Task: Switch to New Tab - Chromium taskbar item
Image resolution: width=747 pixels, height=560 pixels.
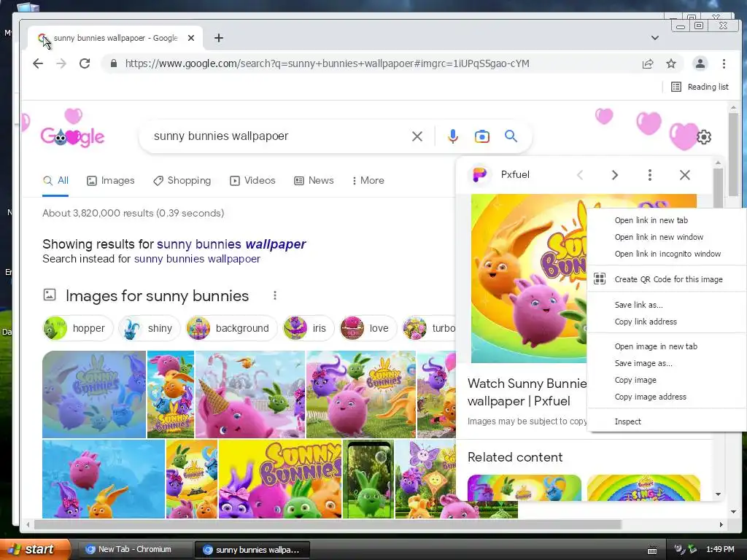Action: tap(133, 550)
